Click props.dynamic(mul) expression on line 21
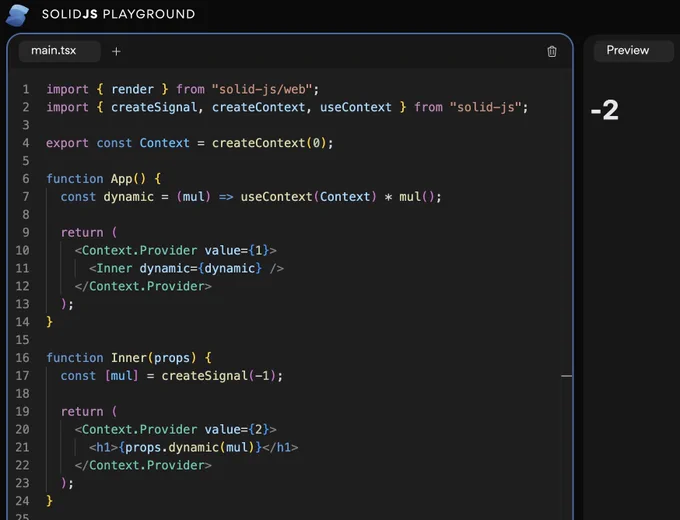 point(190,447)
